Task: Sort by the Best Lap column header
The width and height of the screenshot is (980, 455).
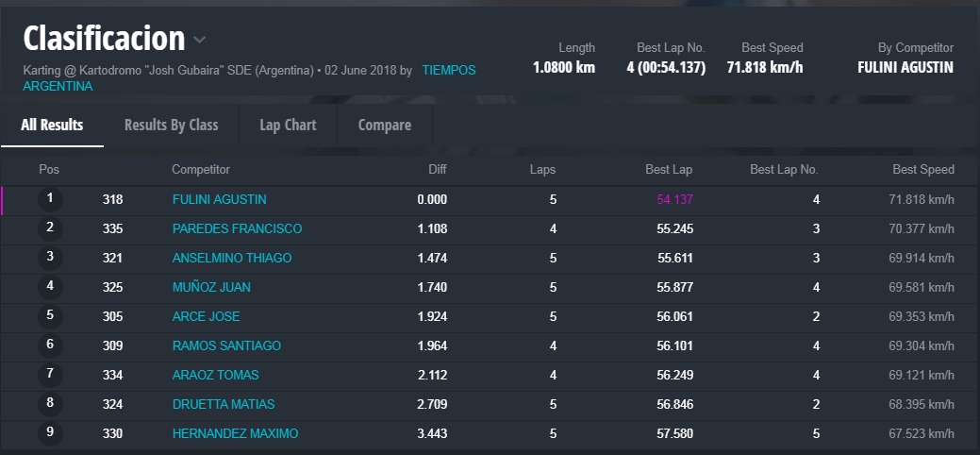Action: [668, 170]
